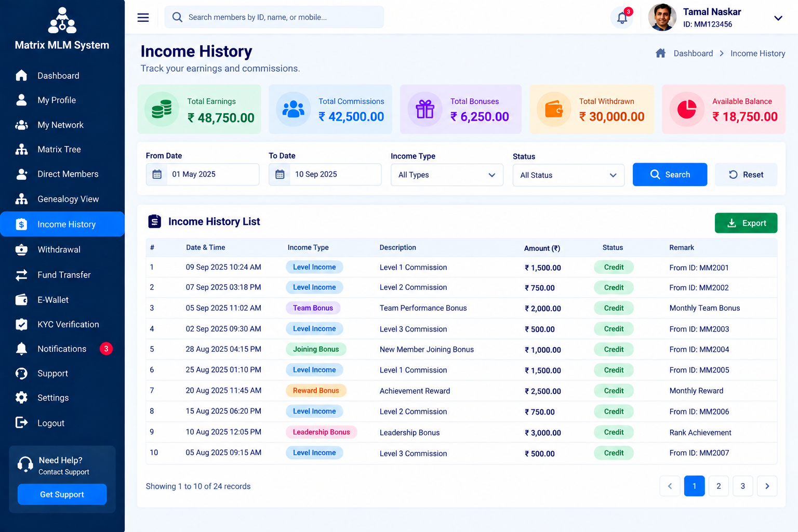Image resolution: width=798 pixels, height=532 pixels.
Task: Click the Total Withdrawn wallet icon
Action: click(x=554, y=109)
